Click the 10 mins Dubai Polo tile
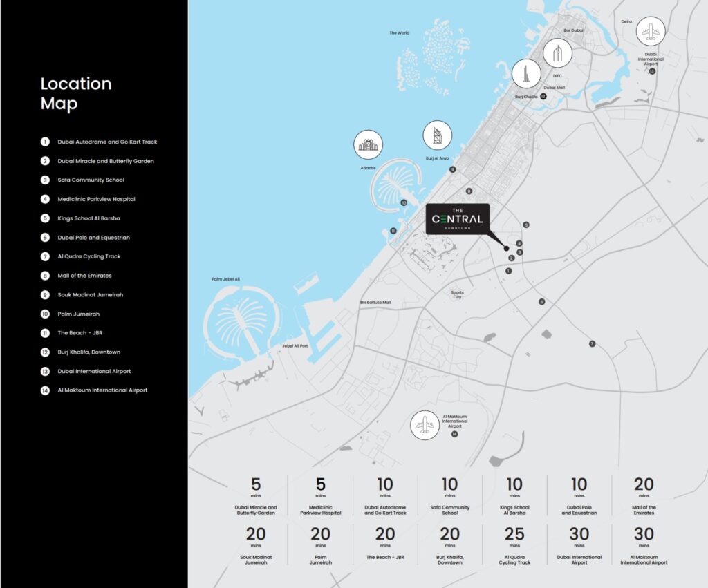708x588 pixels. click(x=579, y=496)
